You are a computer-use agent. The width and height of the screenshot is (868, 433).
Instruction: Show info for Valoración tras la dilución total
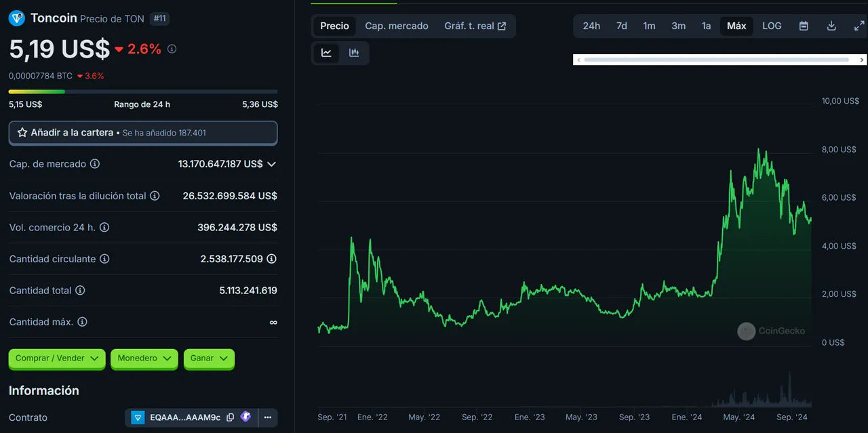pos(155,196)
